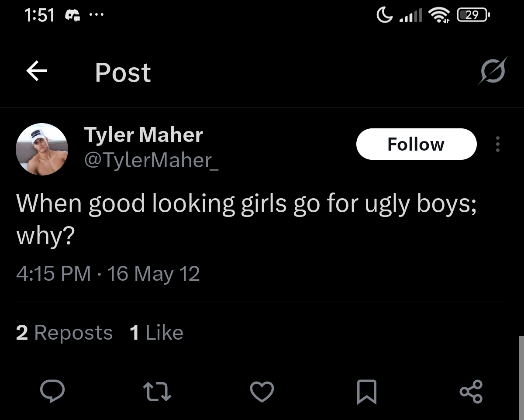The width and height of the screenshot is (524, 420).
Task: Tap the share icon
Action: pyautogui.click(x=471, y=391)
